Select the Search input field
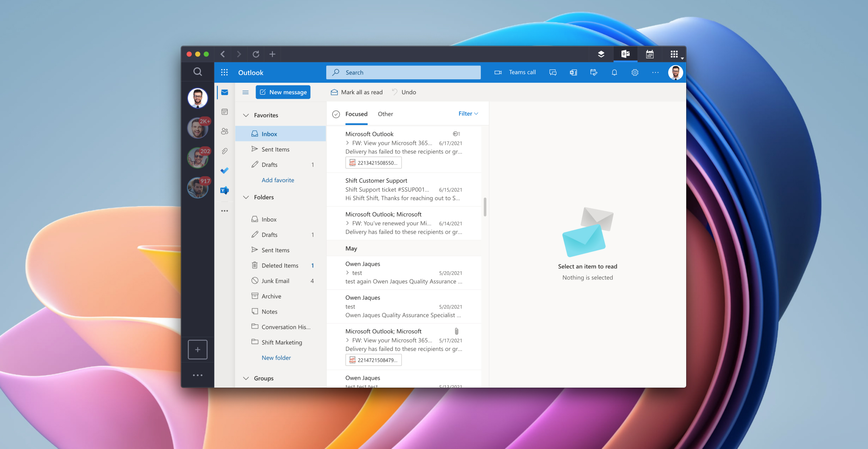 click(403, 72)
